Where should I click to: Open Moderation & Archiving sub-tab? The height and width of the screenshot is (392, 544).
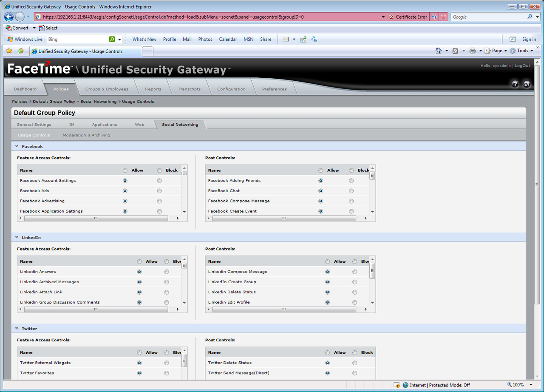click(x=86, y=135)
